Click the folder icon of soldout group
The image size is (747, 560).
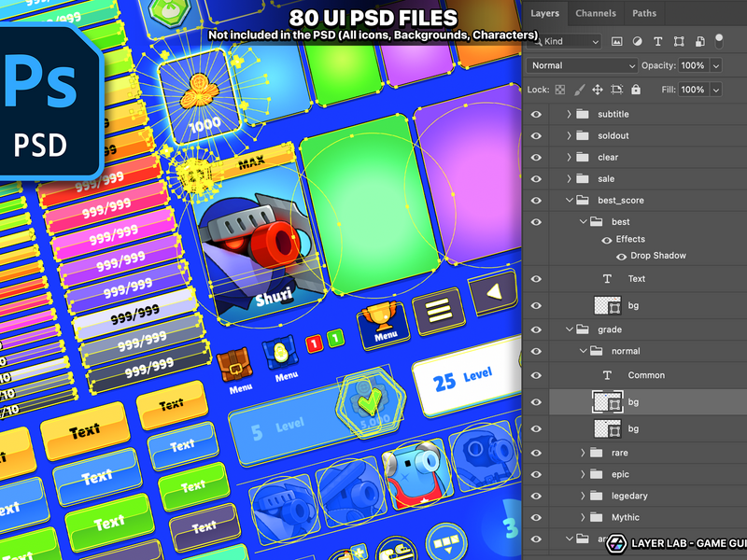pyautogui.click(x=582, y=135)
